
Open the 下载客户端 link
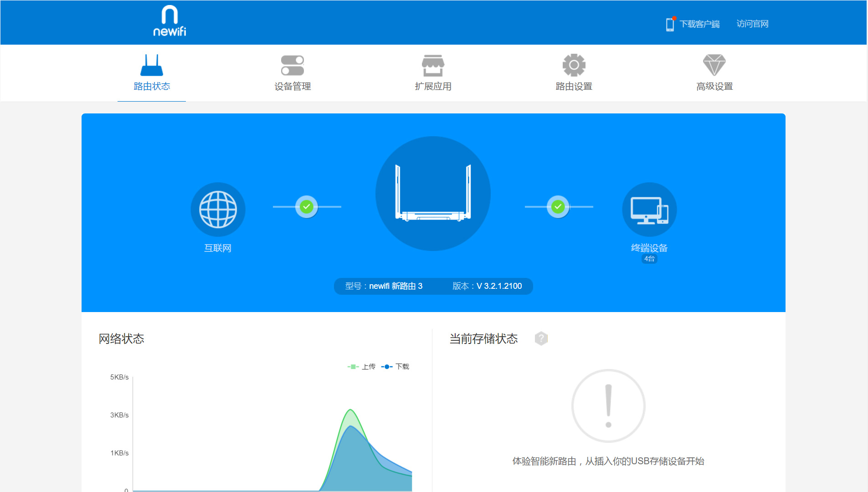click(x=699, y=24)
